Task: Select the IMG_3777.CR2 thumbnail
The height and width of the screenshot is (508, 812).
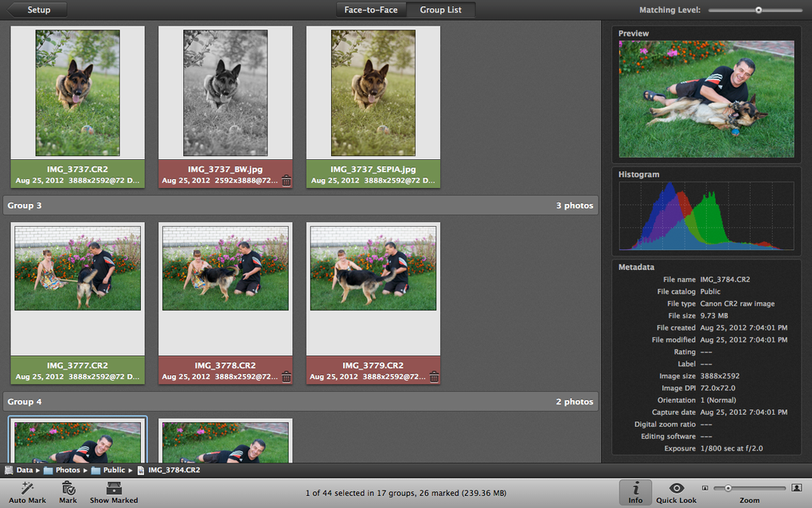Action: (78, 268)
